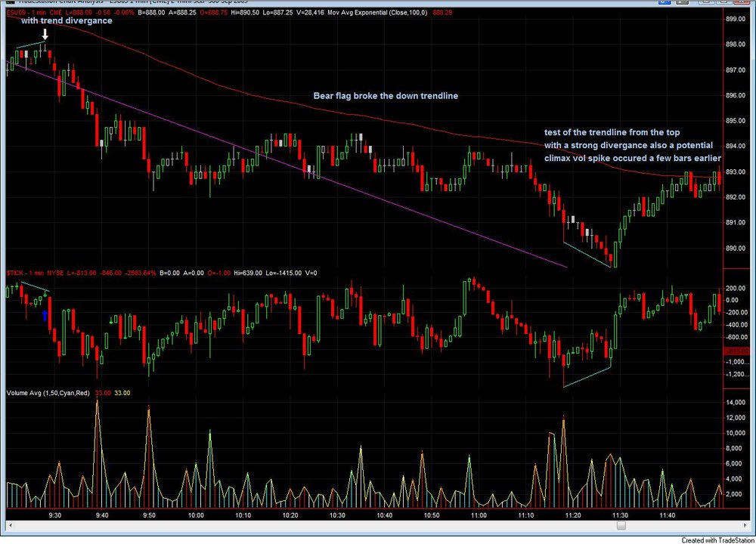Click the 200.00 TICK axis label
This screenshot has width=756, height=544.
[736, 288]
